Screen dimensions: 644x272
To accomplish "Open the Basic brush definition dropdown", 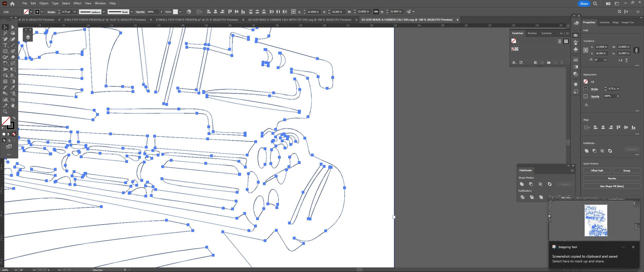I will 132,12.
